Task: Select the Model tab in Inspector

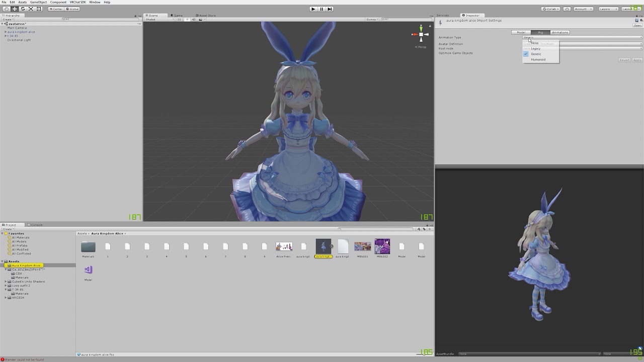Action: 521,33
